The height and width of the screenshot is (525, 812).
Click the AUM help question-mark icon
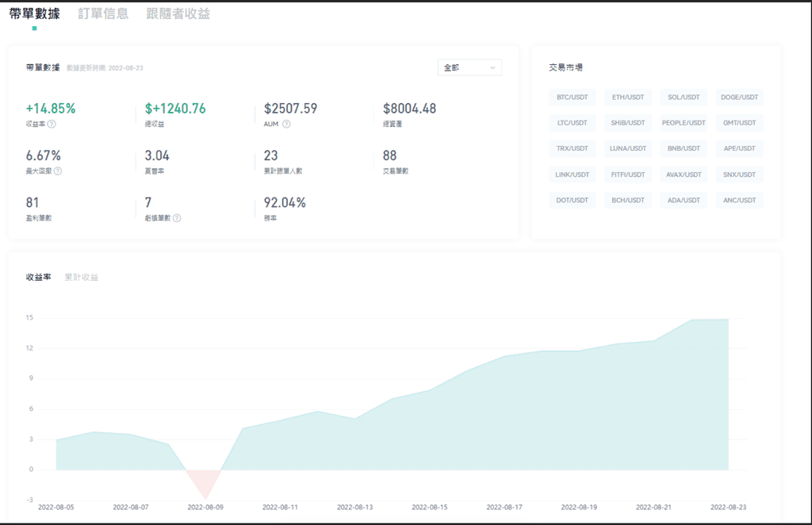(x=286, y=124)
